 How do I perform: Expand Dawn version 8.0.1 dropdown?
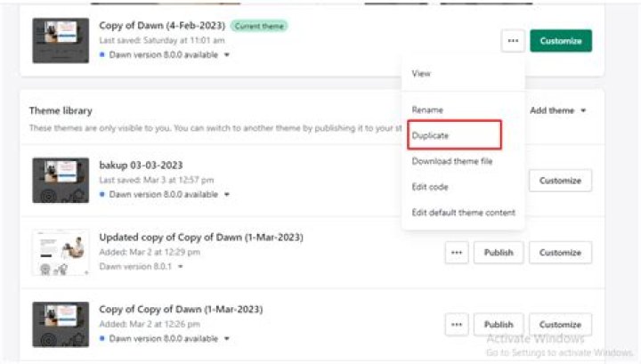click(141, 266)
